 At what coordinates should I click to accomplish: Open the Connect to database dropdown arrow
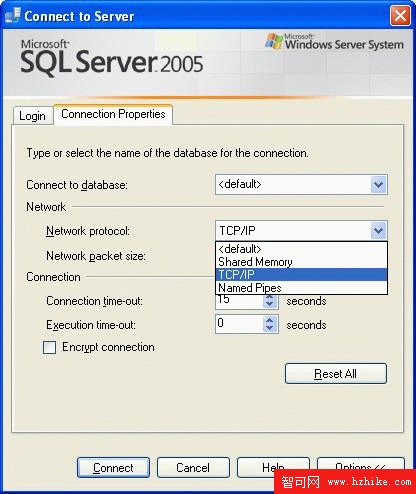point(378,184)
